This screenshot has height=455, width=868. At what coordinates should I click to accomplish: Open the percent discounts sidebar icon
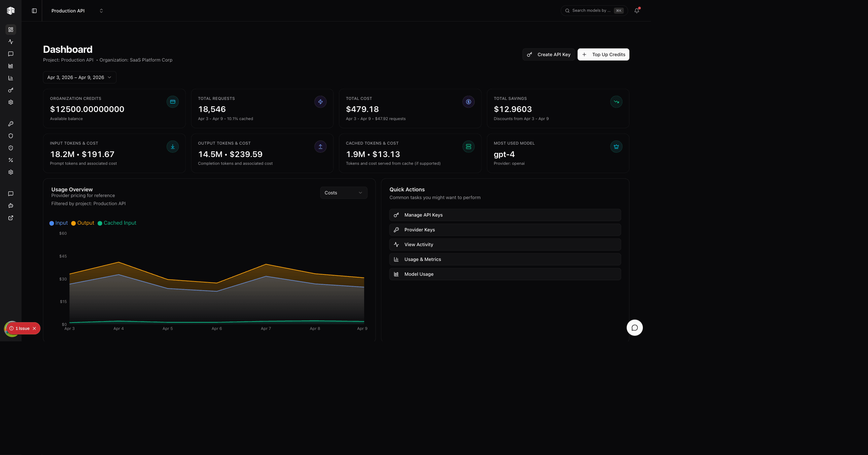(x=10, y=160)
